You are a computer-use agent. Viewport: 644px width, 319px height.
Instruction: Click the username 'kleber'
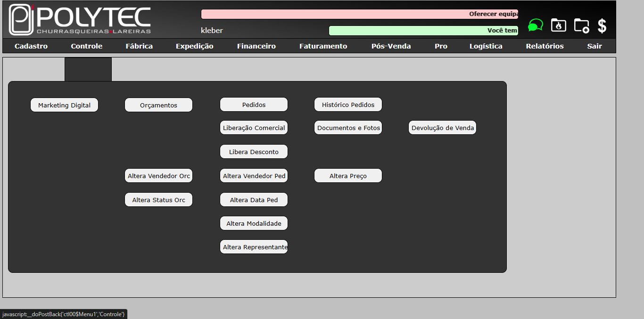pyautogui.click(x=212, y=31)
